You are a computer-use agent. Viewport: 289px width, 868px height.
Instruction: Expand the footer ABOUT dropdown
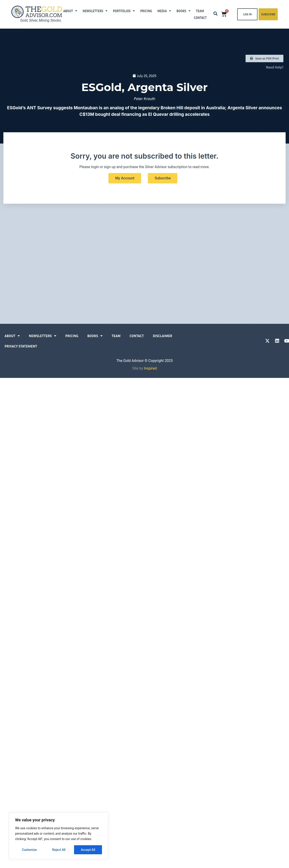pos(12,336)
